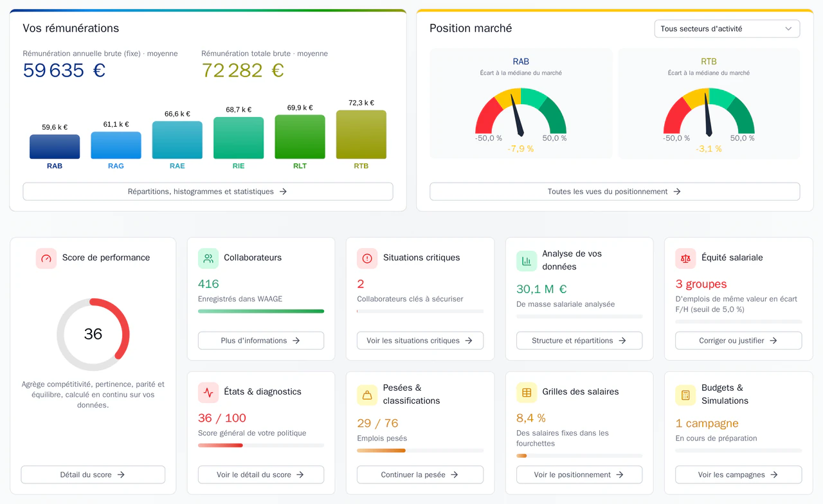Image resolution: width=823 pixels, height=504 pixels.
Task: Click the Analyse de vos données chart icon
Action: (527, 261)
